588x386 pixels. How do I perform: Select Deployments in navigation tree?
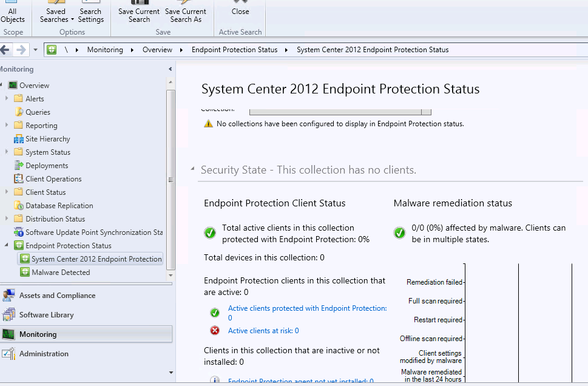(47, 166)
